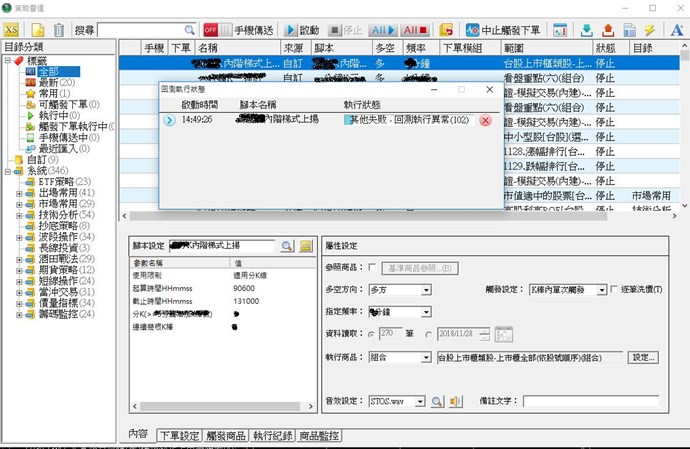This screenshot has width=690, height=449.
Task: Switch to the 執行紀錄 tab
Action: (273, 435)
